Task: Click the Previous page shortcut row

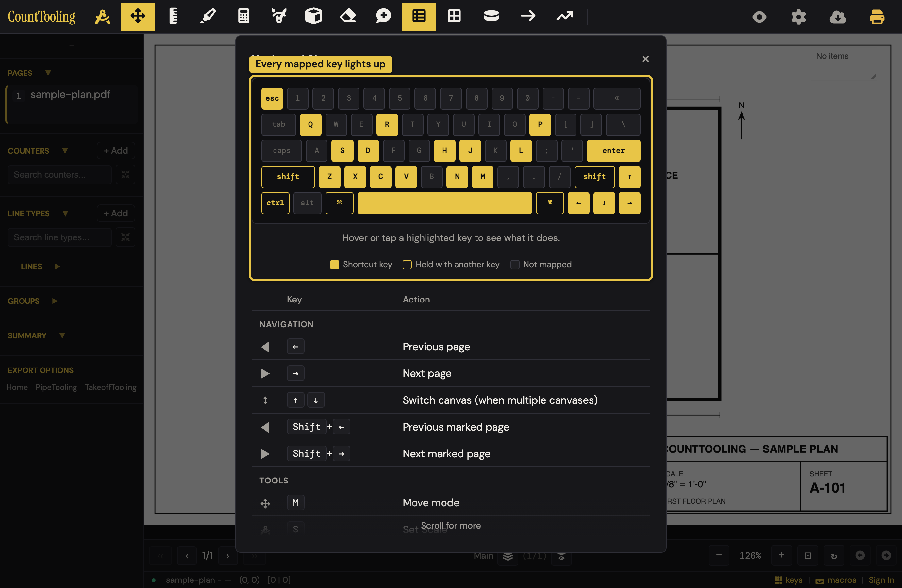Action: 451,347
